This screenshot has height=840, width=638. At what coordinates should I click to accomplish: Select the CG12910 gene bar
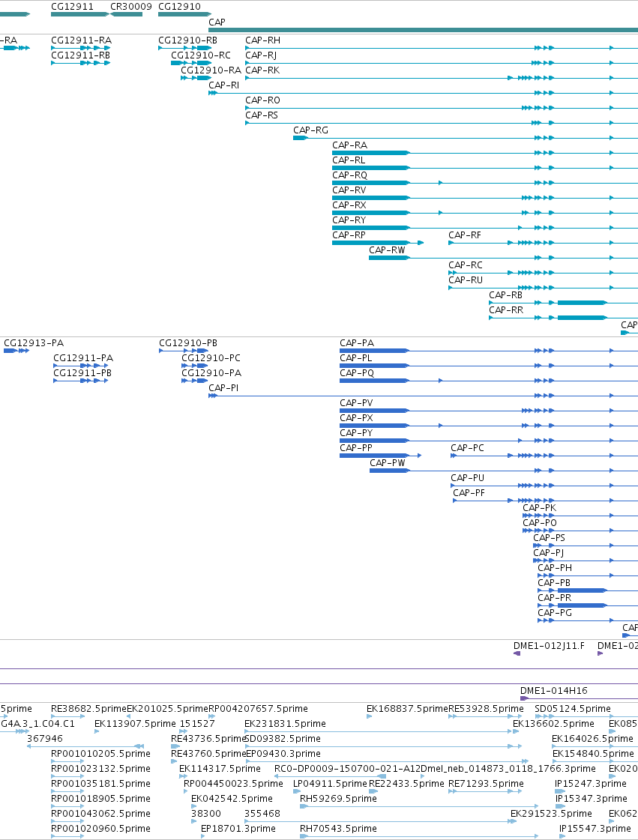(184, 14)
